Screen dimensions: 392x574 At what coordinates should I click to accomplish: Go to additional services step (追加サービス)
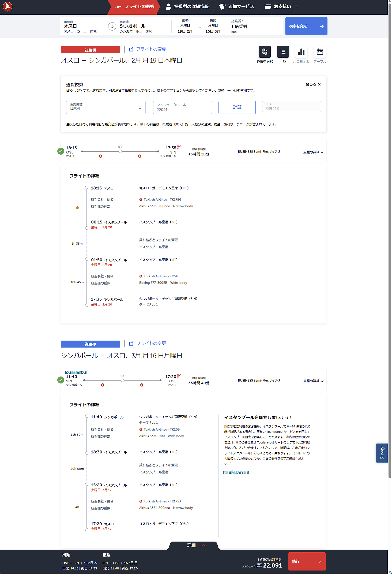237,7
